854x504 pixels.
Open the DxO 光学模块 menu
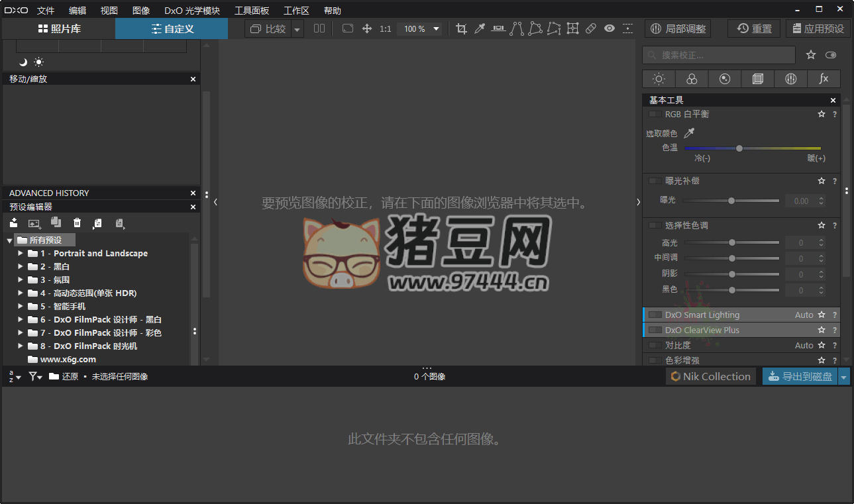click(x=192, y=11)
